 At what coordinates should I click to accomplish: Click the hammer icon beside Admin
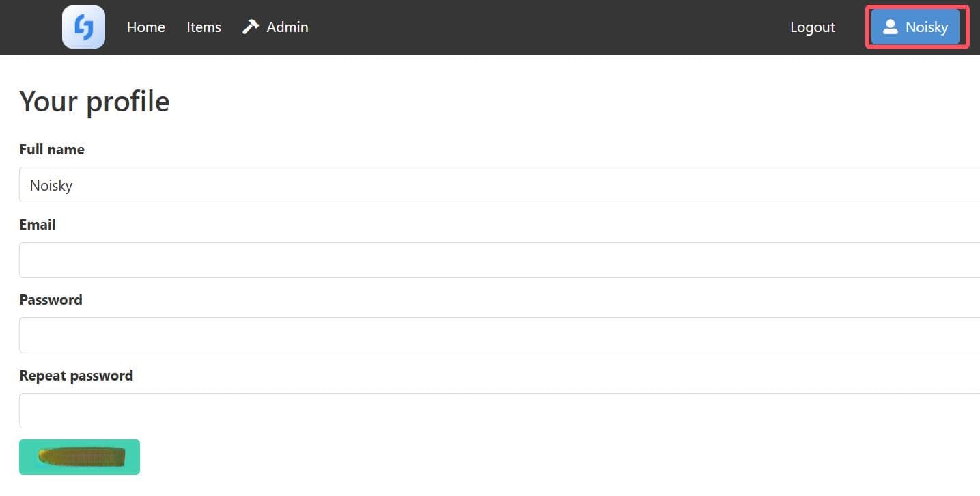click(251, 27)
